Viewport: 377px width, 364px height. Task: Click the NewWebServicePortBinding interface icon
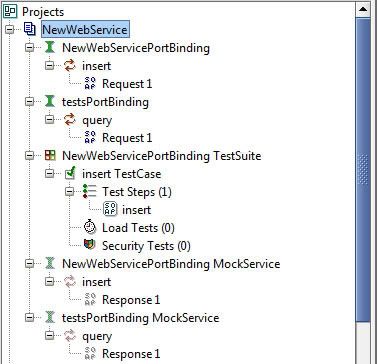click(x=50, y=47)
